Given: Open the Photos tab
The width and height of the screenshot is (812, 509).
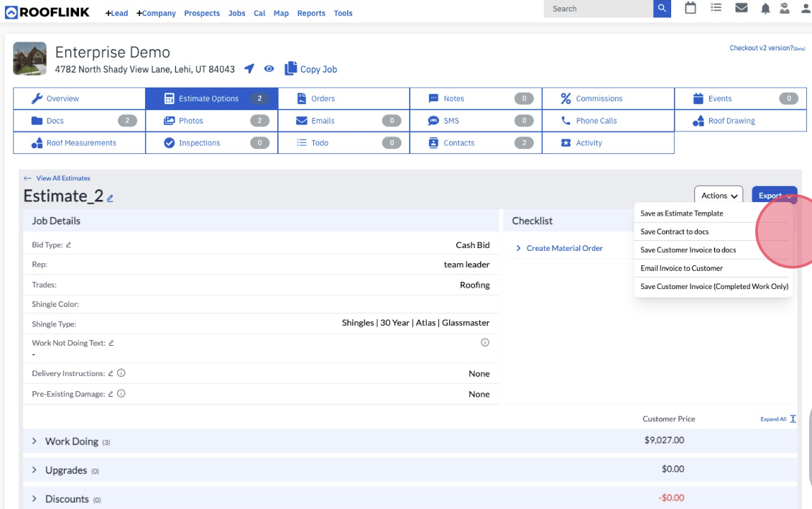Looking at the screenshot, I should [212, 121].
